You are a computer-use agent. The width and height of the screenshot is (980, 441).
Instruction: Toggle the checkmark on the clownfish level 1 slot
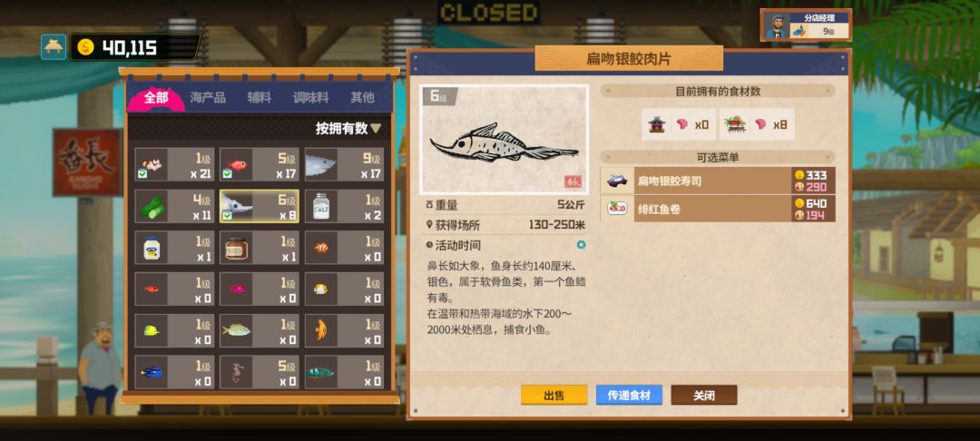click(142, 175)
